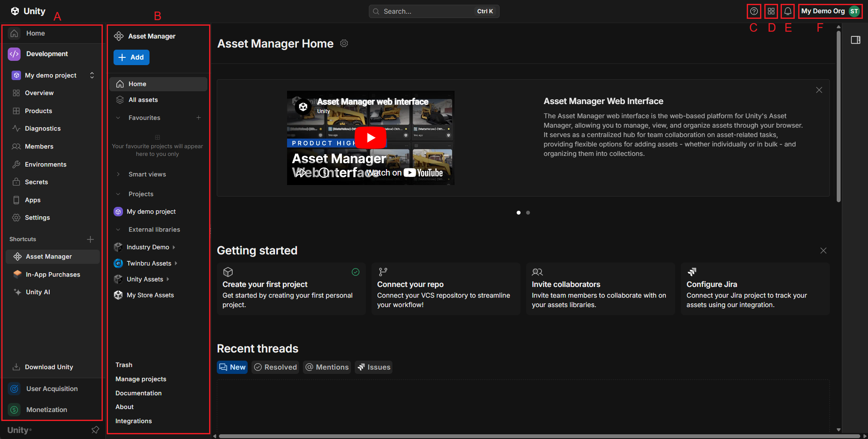Open the Help question mark icon

(x=754, y=12)
